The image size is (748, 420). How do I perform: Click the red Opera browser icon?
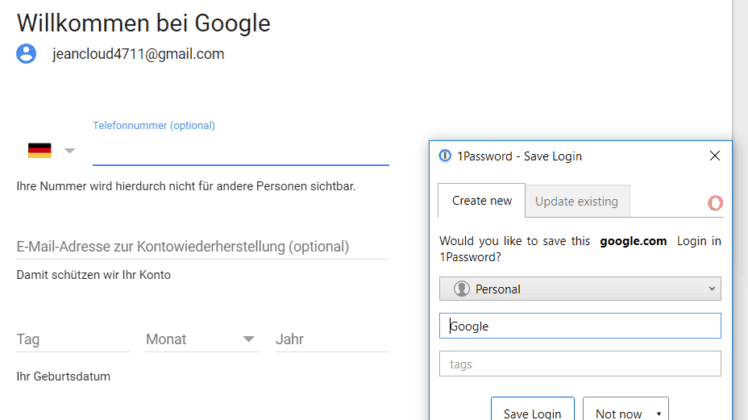[x=715, y=203]
